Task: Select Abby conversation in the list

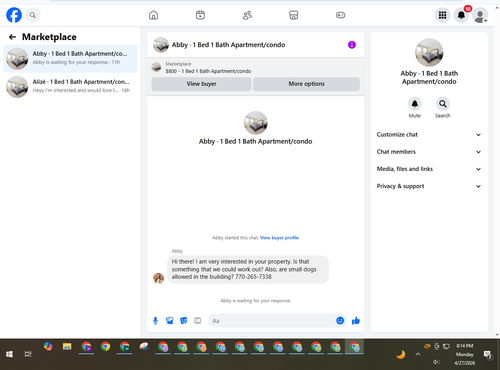Action: click(70, 59)
